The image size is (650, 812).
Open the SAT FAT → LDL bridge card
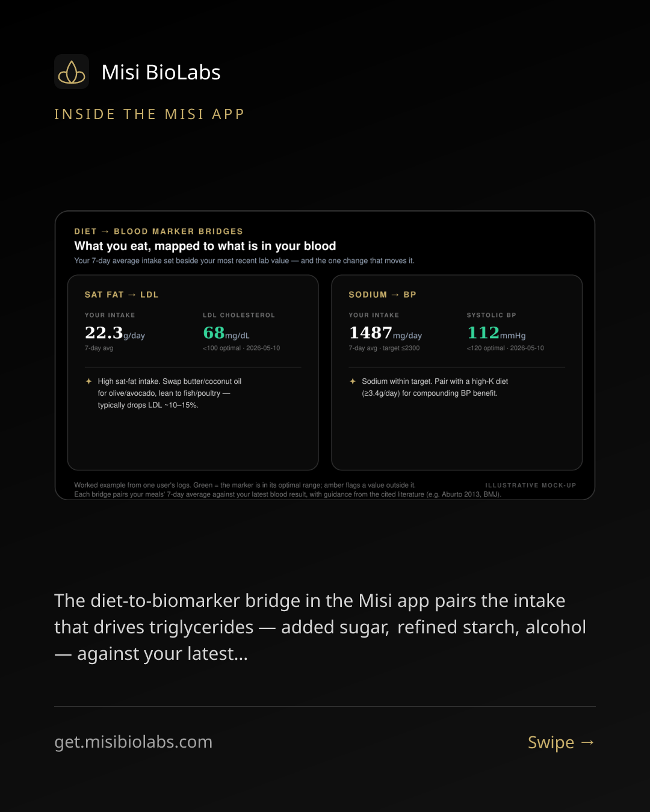[x=193, y=372]
